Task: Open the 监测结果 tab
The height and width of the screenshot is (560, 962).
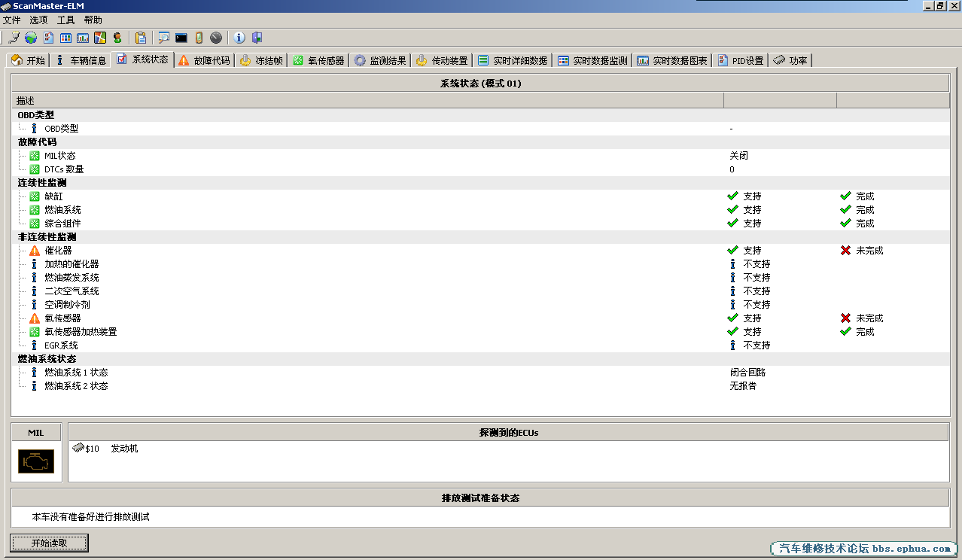Action: coord(381,60)
